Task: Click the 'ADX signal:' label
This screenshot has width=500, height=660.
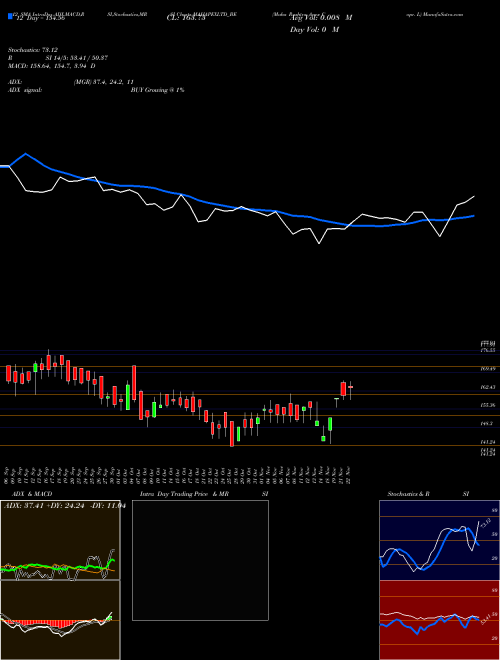Action: 25,90
